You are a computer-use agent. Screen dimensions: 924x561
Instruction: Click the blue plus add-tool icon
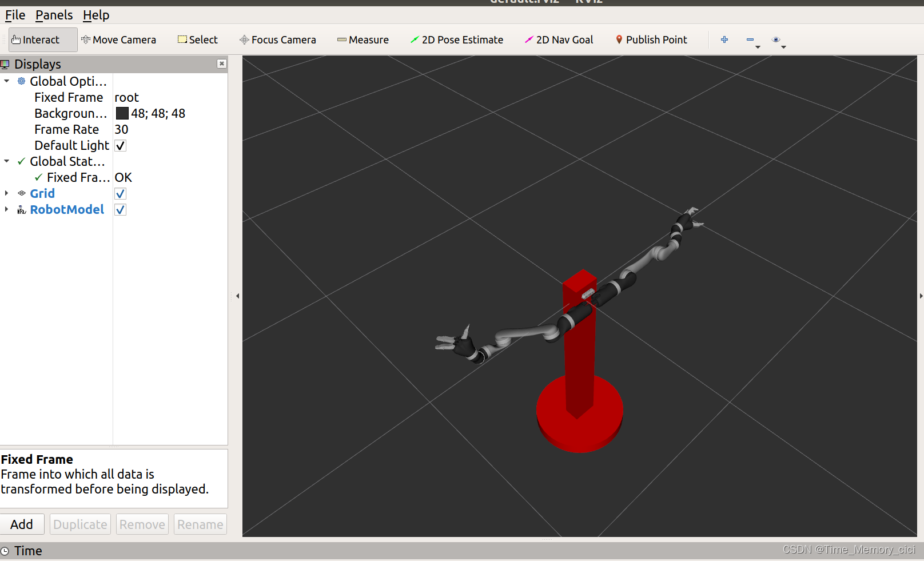point(724,39)
